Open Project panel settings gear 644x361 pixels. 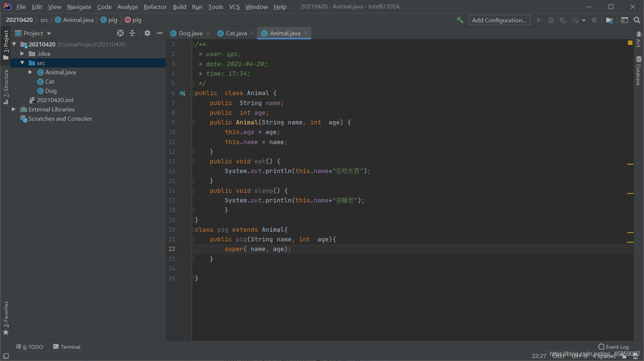(147, 33)
